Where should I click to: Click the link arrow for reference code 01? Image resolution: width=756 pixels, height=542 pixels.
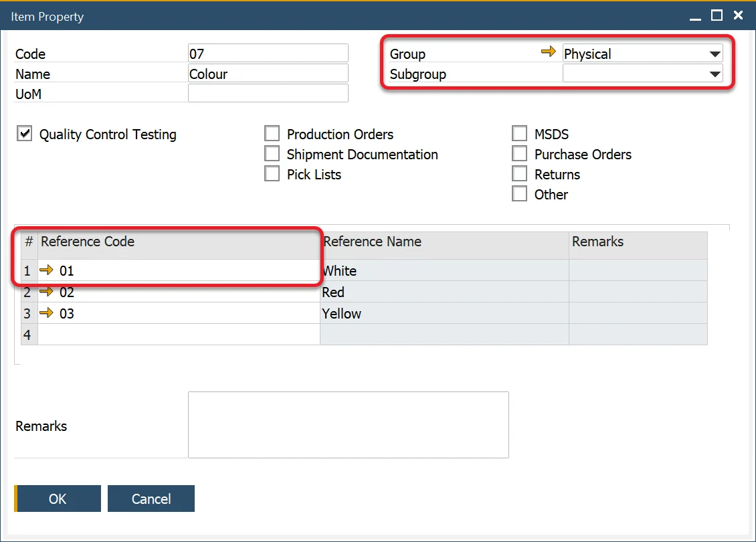pos(47,270)
